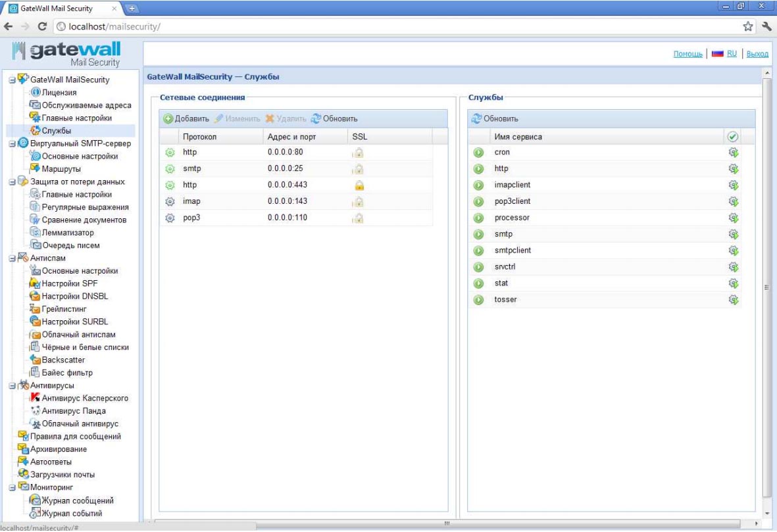This screenshot has width=777, height=532.
Task: Click the green start icon for processor service
Action: point(478,218)
